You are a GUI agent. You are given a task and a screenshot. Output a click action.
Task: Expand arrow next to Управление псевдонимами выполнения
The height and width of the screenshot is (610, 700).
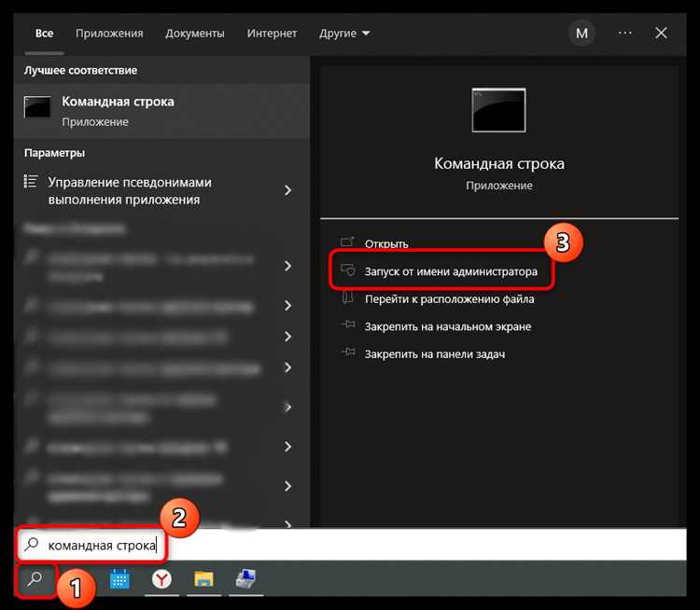[288, 190]
